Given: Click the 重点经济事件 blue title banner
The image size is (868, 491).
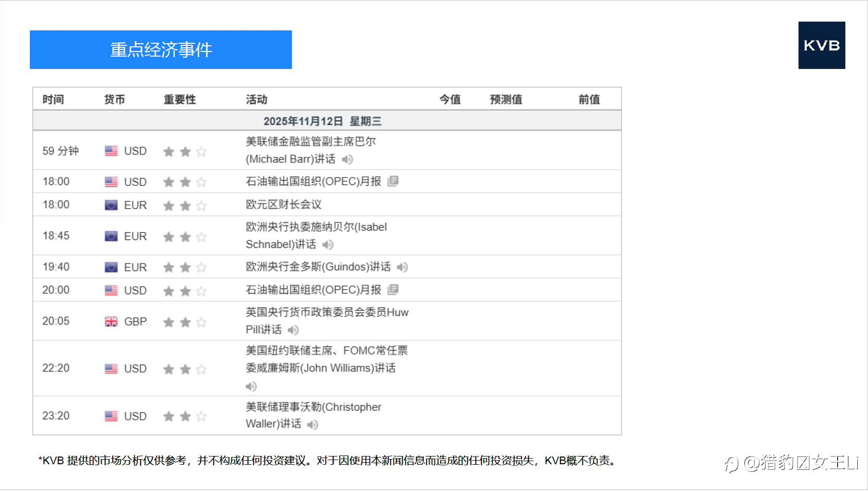Looking at the screenshot, I should 161,49.
